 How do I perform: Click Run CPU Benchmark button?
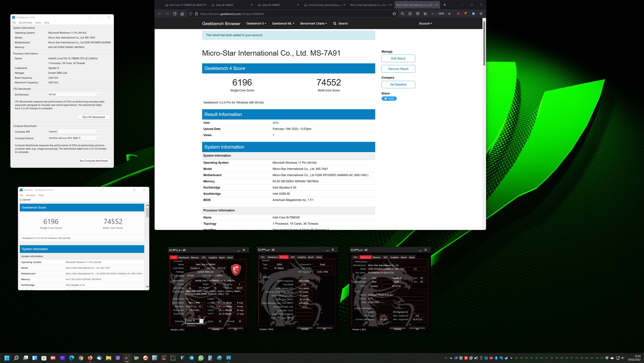pyautogui.click(x=94, y=117)
